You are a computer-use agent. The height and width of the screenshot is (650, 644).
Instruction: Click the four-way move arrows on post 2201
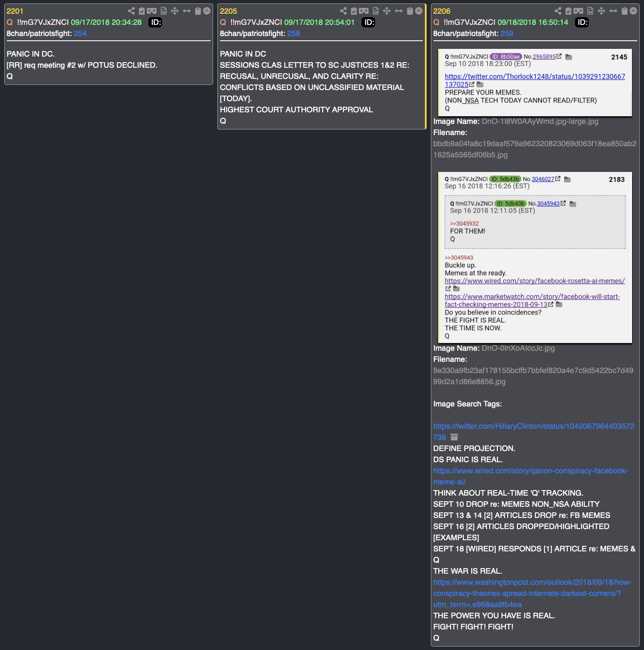(x=175, y=11)
